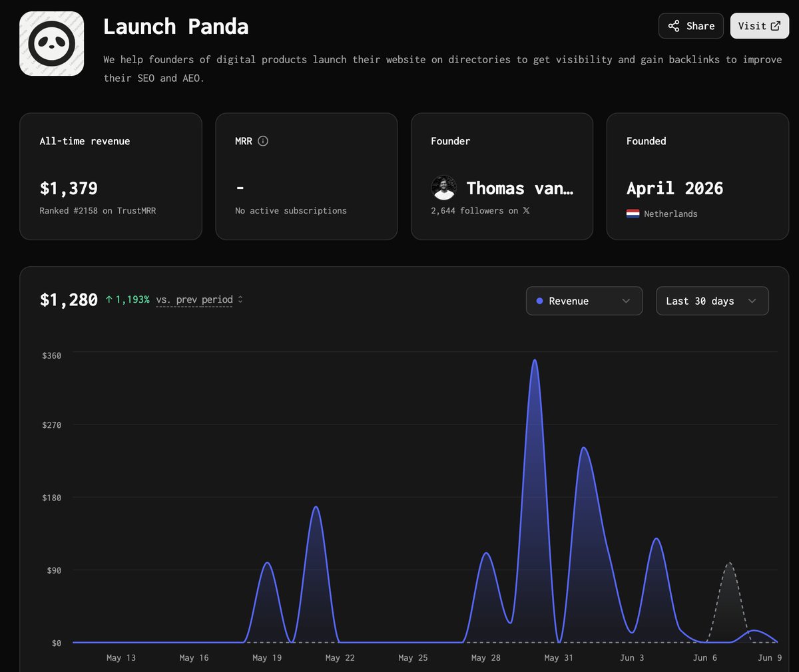Click the Launch Panda logo icon

[52, 43]
